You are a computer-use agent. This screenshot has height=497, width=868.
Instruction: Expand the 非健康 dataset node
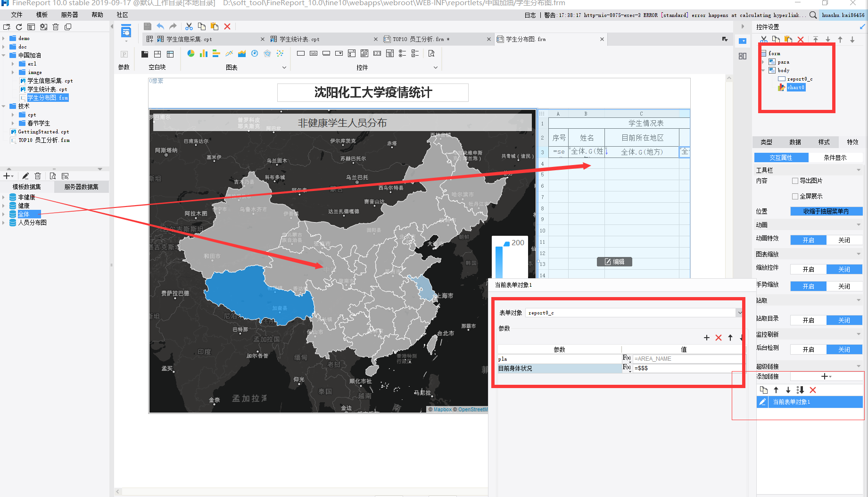(4, 197)
